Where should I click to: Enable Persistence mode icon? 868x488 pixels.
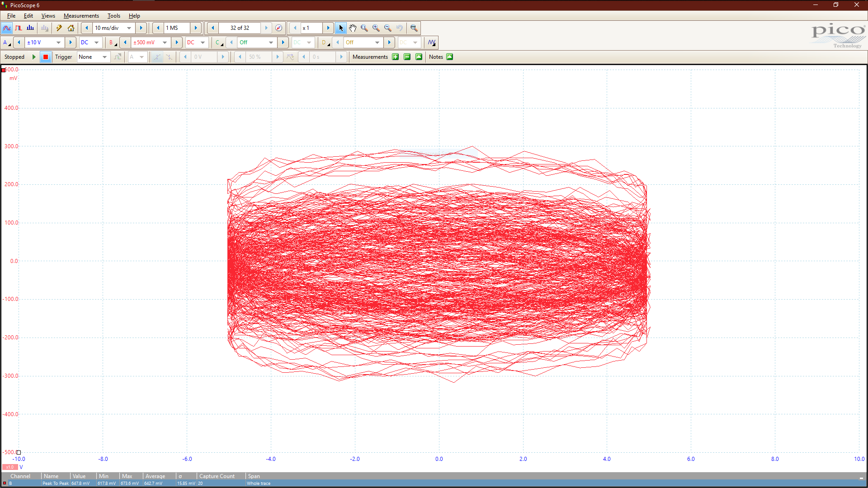(19, 28)
